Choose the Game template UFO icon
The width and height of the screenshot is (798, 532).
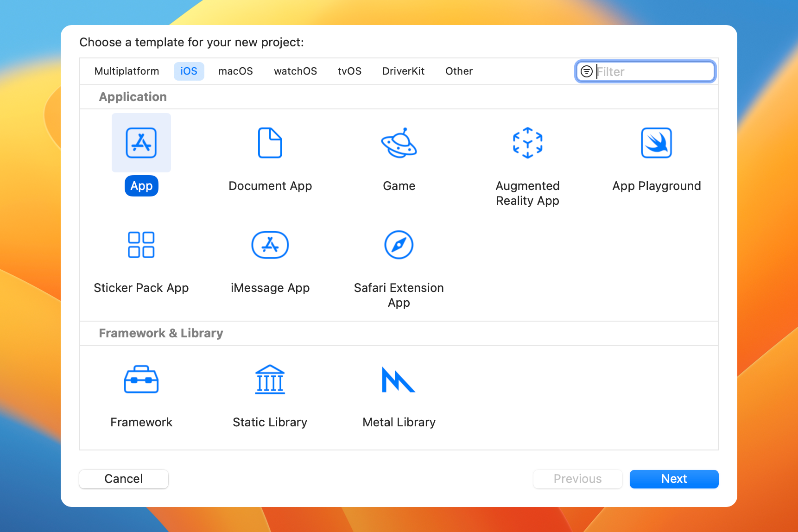click(x=399, y=143)
